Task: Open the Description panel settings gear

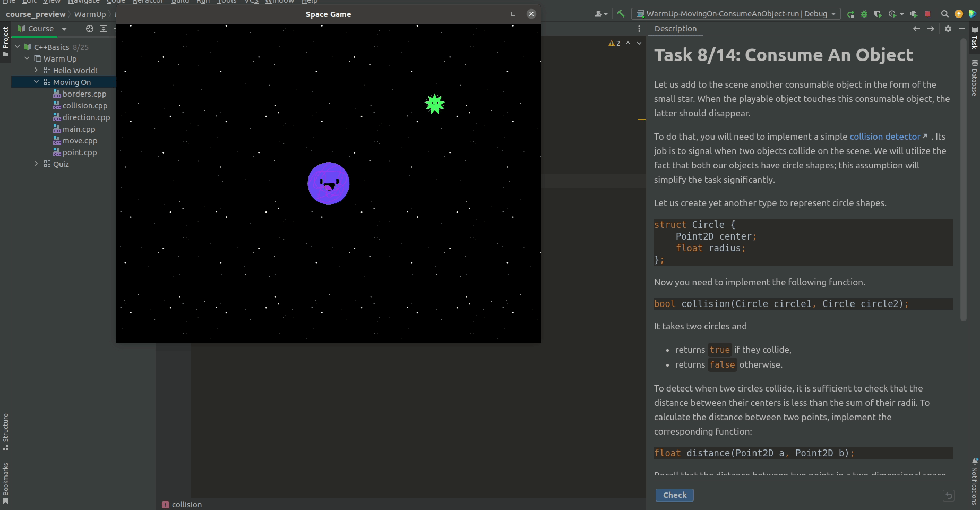Action: (x=948, y=29)
